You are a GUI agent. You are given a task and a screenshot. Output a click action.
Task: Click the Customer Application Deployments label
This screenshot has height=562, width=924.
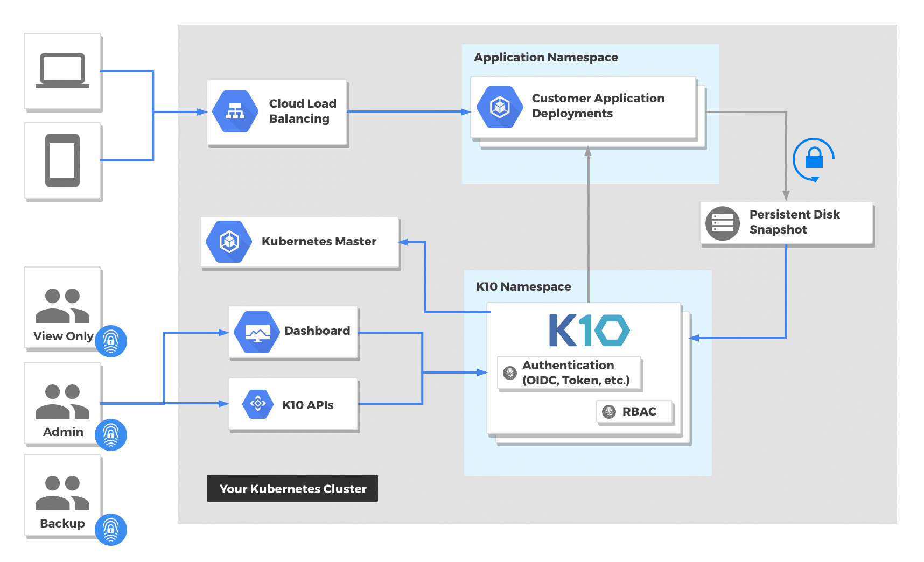pos(598,106)
